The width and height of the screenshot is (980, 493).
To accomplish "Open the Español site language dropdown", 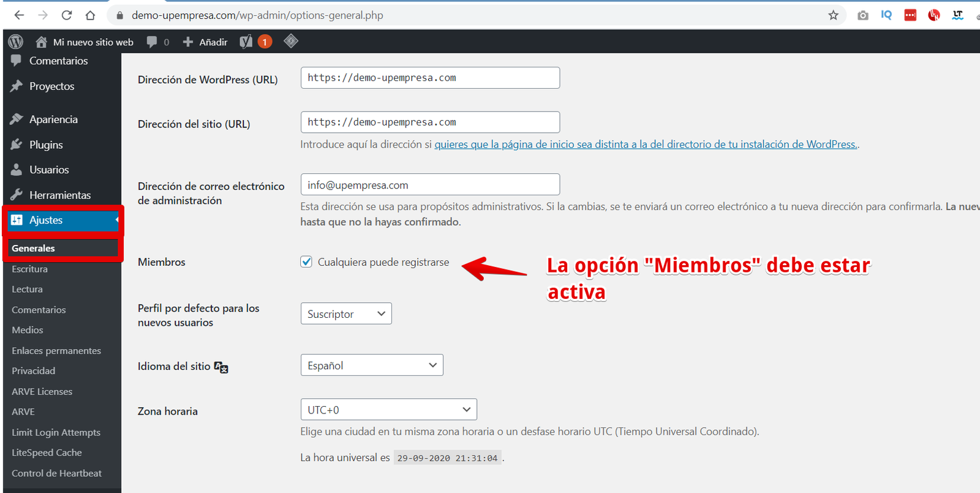I will [x=372, y=365].
